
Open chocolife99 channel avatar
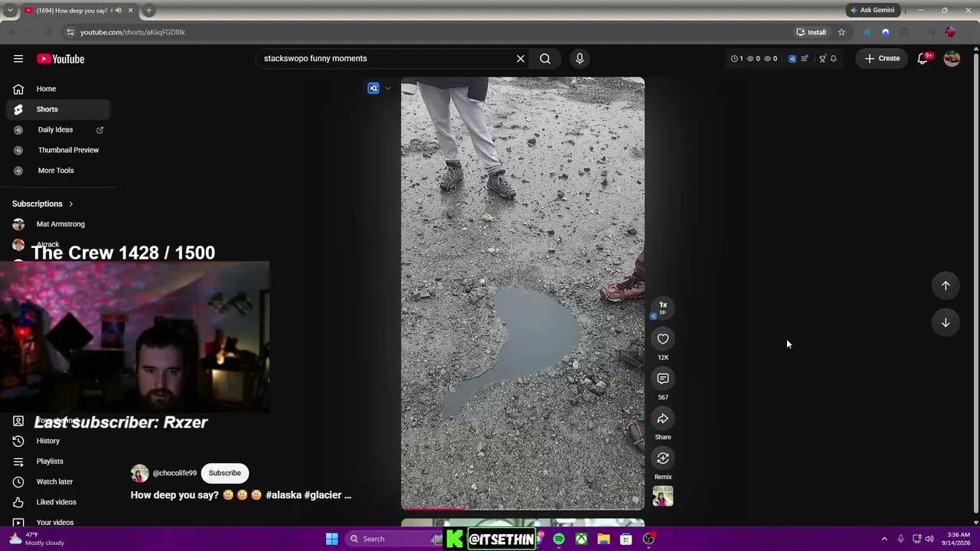point(139,473)
